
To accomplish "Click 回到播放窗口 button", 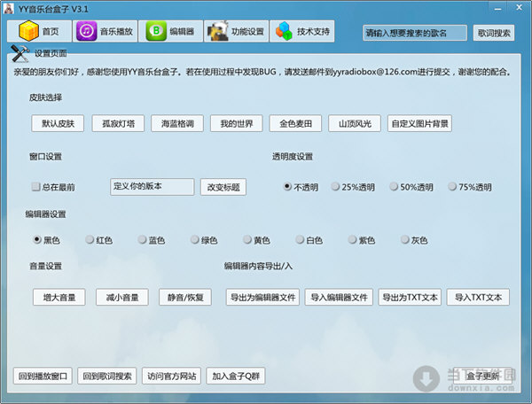I will tap(43, 376).
